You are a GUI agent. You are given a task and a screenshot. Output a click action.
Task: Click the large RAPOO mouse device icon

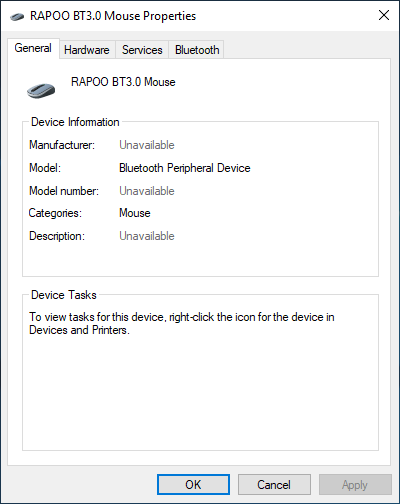point(41,90)
